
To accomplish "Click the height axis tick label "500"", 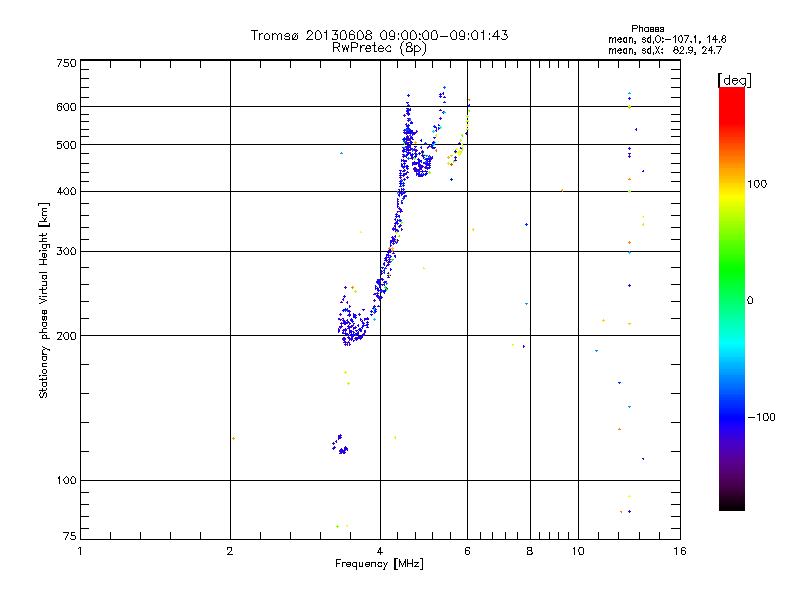I will 66,145.
